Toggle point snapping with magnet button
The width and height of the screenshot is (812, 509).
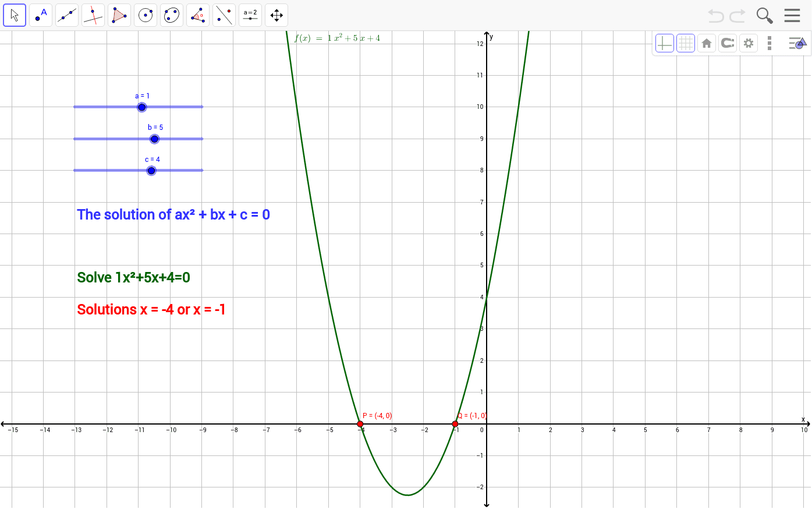(727, 43)
